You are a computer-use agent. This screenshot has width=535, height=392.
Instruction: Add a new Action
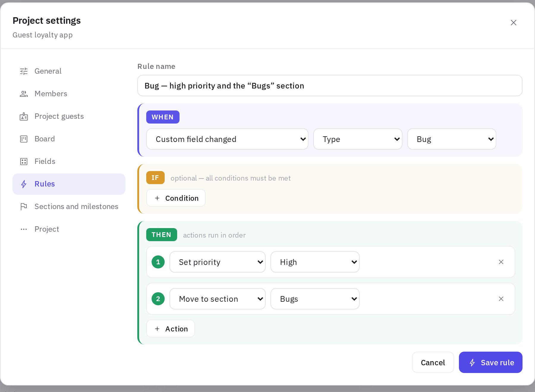pos(171,329)
